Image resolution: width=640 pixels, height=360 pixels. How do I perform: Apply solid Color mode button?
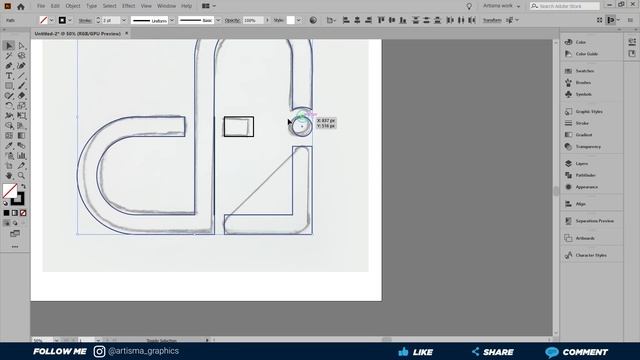click(x=7, y=213)
